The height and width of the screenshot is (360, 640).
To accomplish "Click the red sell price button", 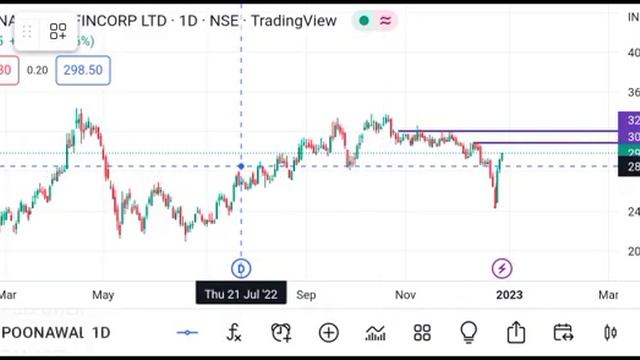I will pos(8,70).
